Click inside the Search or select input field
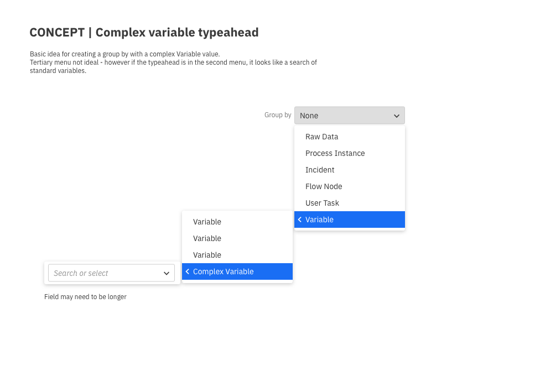This screenshot has width=540, height=392. [x=100, y=273]
